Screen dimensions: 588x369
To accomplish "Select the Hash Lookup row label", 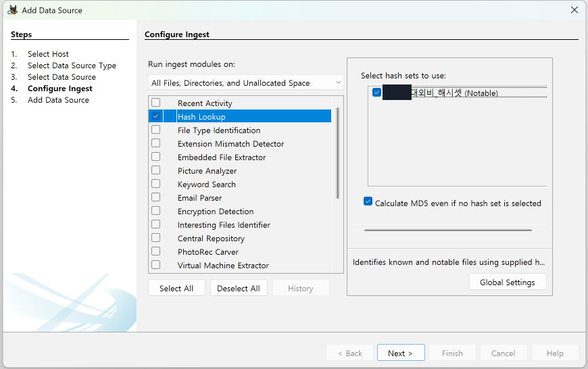I will coord(201,117).
